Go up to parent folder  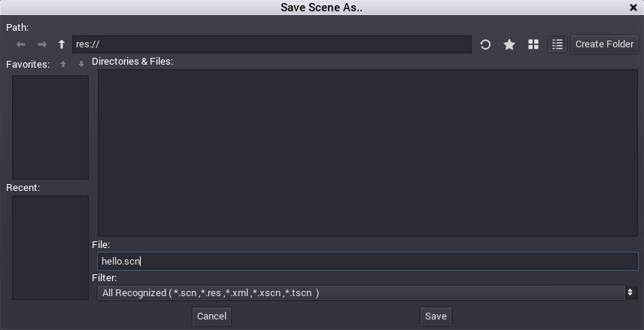[62, 44]
